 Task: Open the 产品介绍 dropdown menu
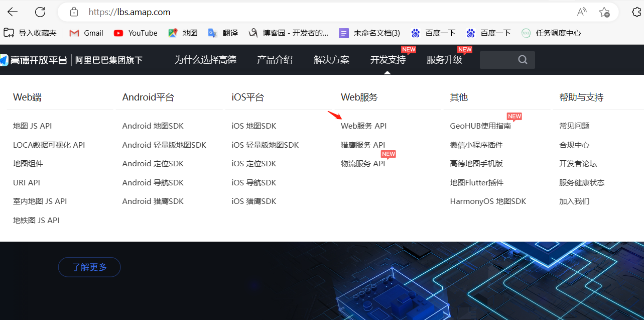(275, 59)
